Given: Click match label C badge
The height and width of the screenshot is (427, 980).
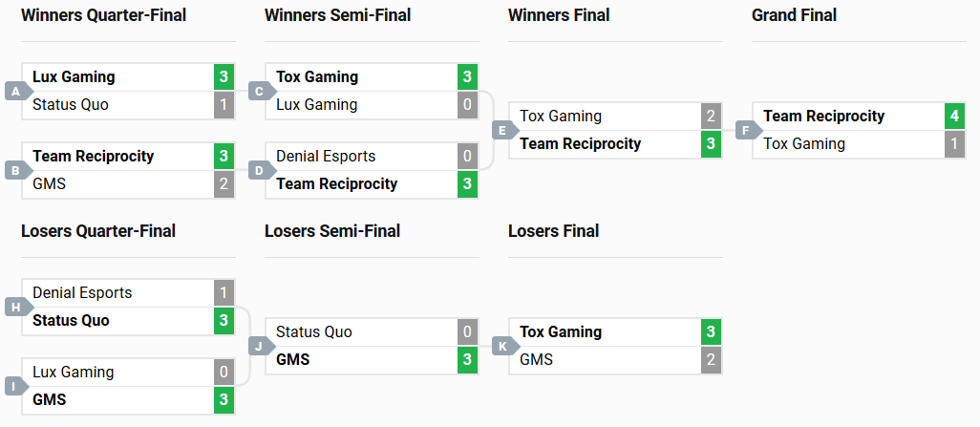Looking at the screenshot, I should [259, 91].
